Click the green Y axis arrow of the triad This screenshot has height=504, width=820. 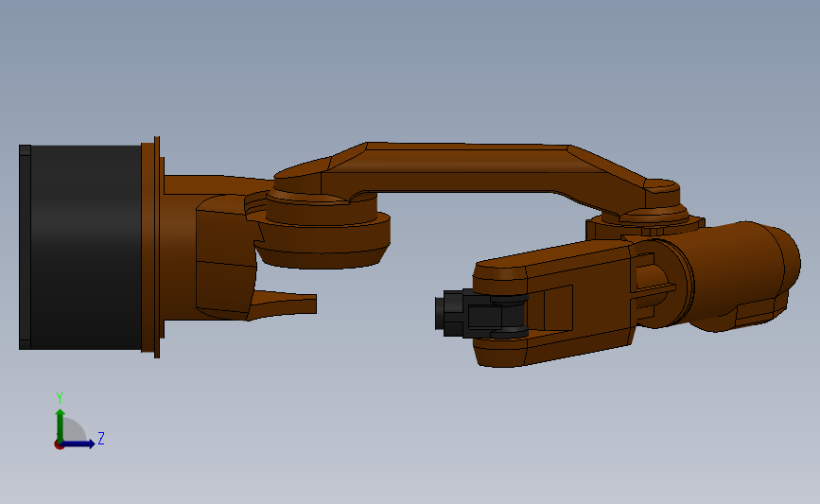(x=61, y=425)
